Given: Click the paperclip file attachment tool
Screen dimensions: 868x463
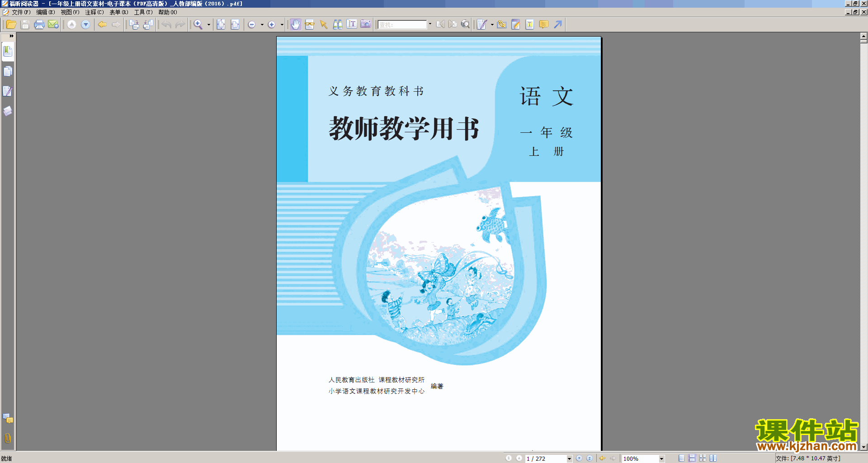Looking at the screenshot, I should [x=502, y=24].
